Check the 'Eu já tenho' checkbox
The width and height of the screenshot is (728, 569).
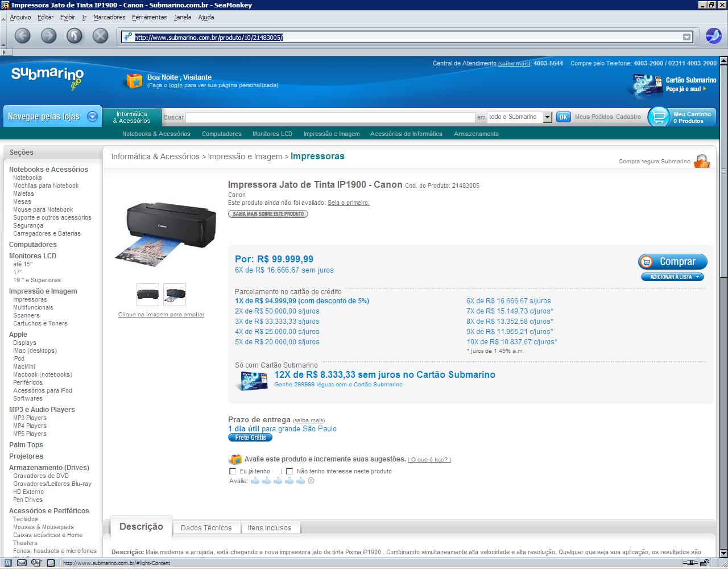point(233,471)
